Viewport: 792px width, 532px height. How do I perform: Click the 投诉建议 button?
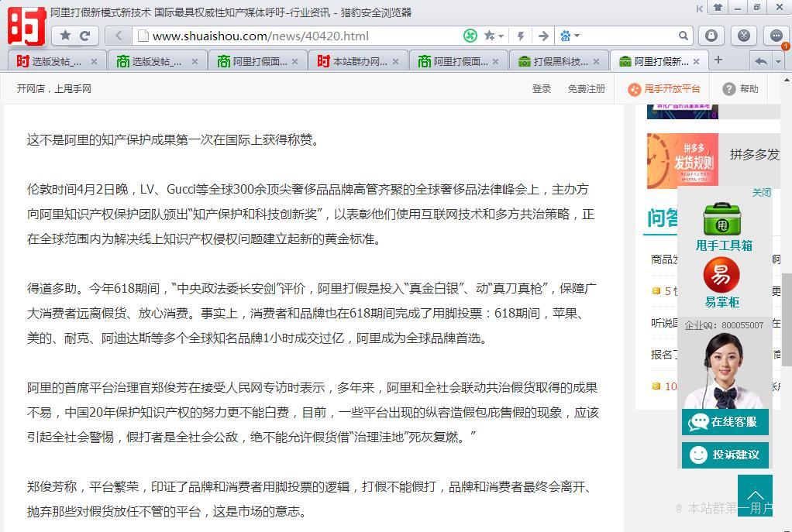725,455
